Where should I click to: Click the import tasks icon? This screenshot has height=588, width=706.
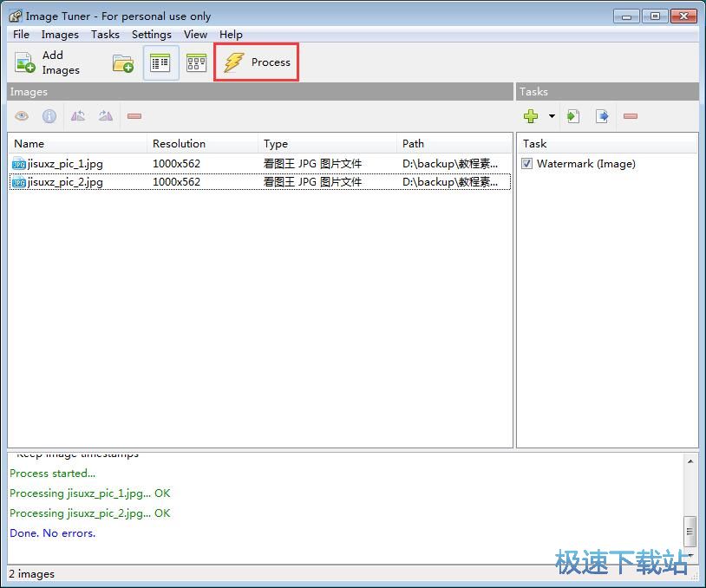click(572, 116)
